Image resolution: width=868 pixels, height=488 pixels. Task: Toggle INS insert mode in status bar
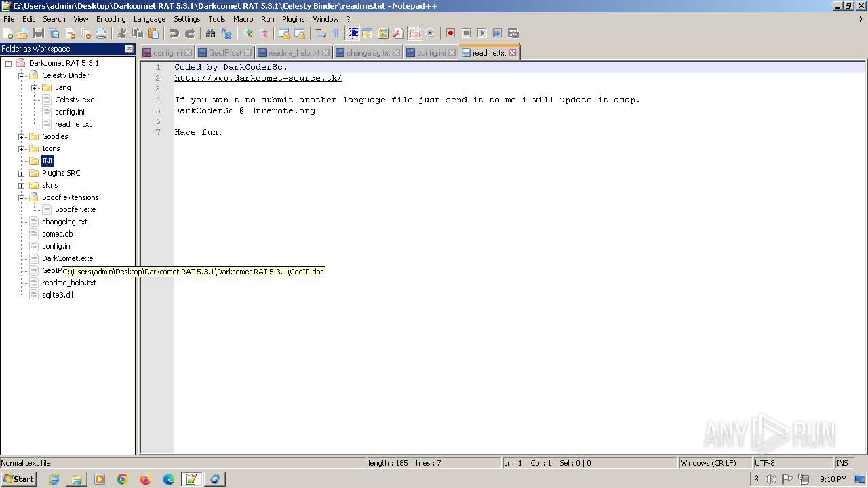pyautogui.click(x=842, y=463)
